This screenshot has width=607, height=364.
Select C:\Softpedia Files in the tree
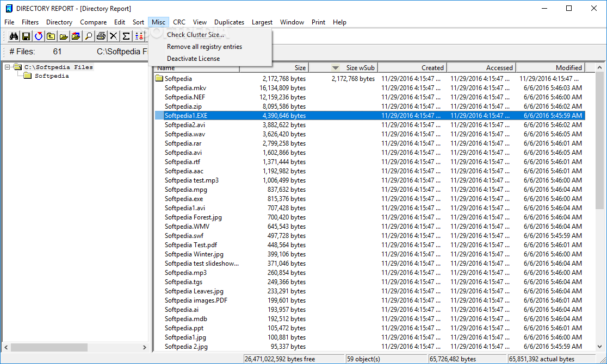58,67
